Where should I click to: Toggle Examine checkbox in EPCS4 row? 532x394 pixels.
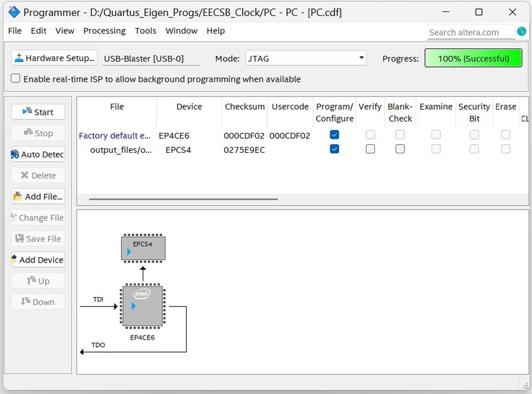(436, 149)
